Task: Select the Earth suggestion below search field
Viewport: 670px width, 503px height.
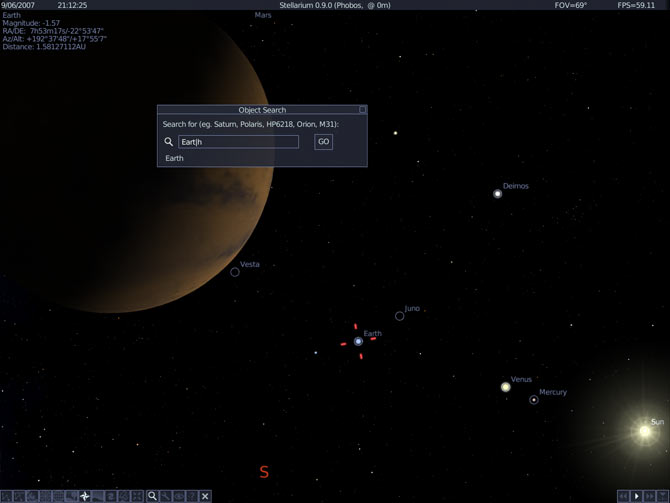Action: pyautogui.click(x=175, y=158)
